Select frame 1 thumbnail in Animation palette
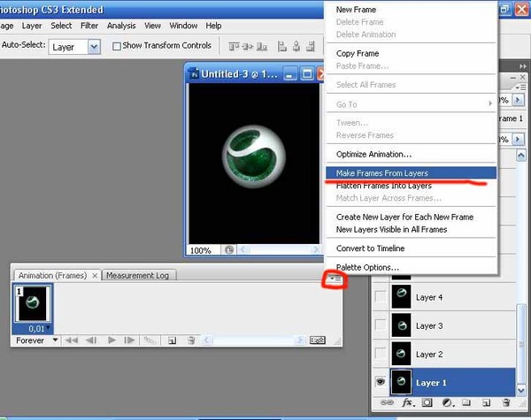 (32, 303)
